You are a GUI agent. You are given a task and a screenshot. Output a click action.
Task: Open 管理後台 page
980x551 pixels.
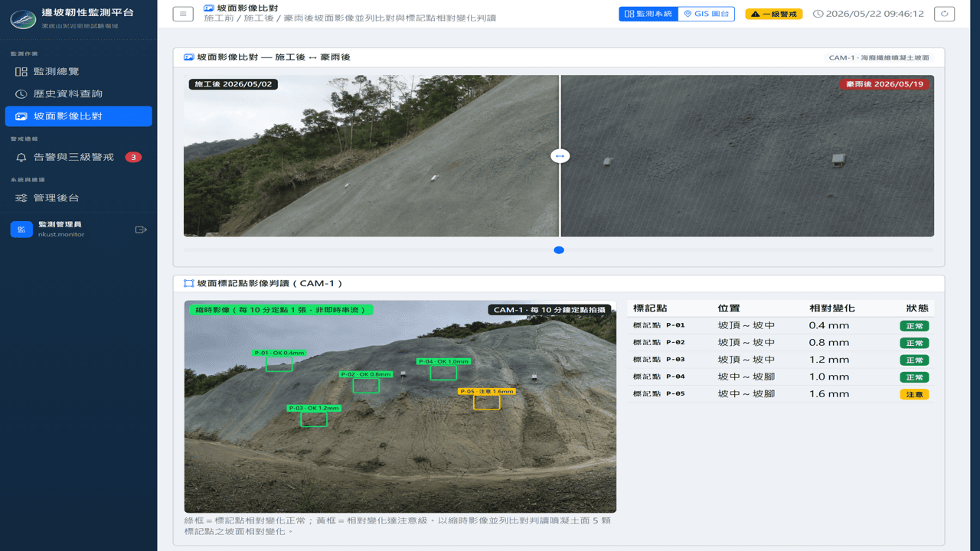[78, 198]
